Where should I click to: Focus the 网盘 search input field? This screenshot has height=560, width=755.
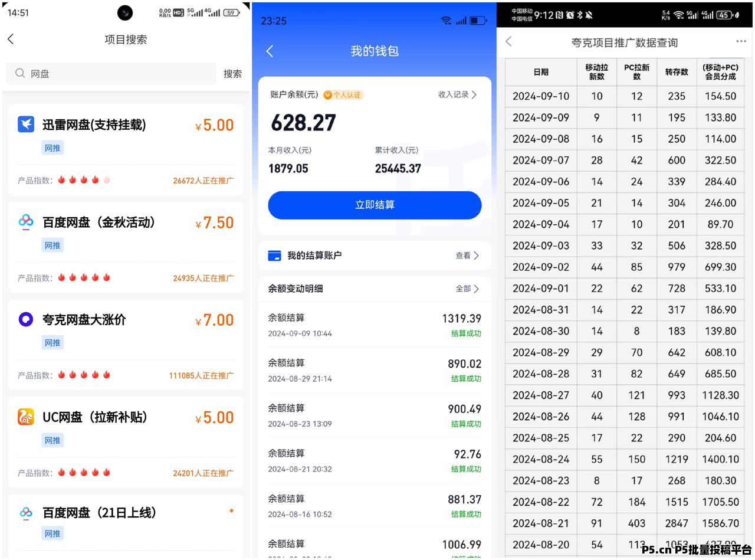click(111, 73)
